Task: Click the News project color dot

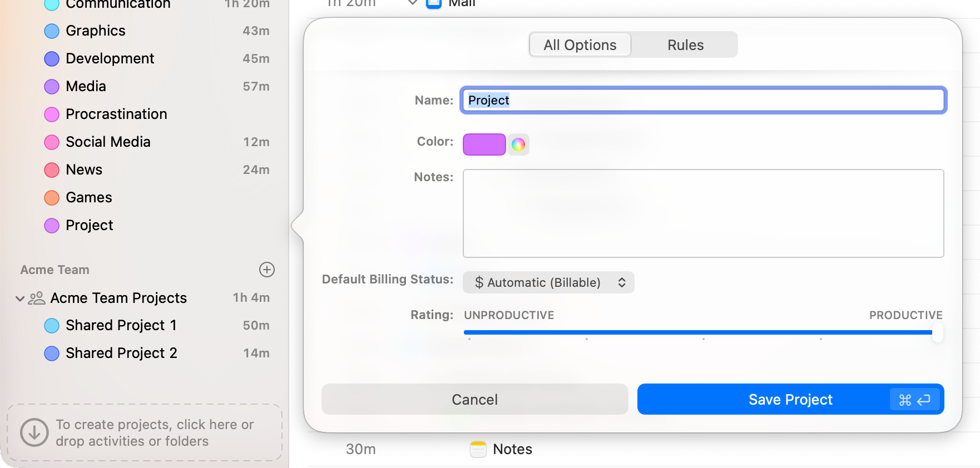Action: click(52, 170)
